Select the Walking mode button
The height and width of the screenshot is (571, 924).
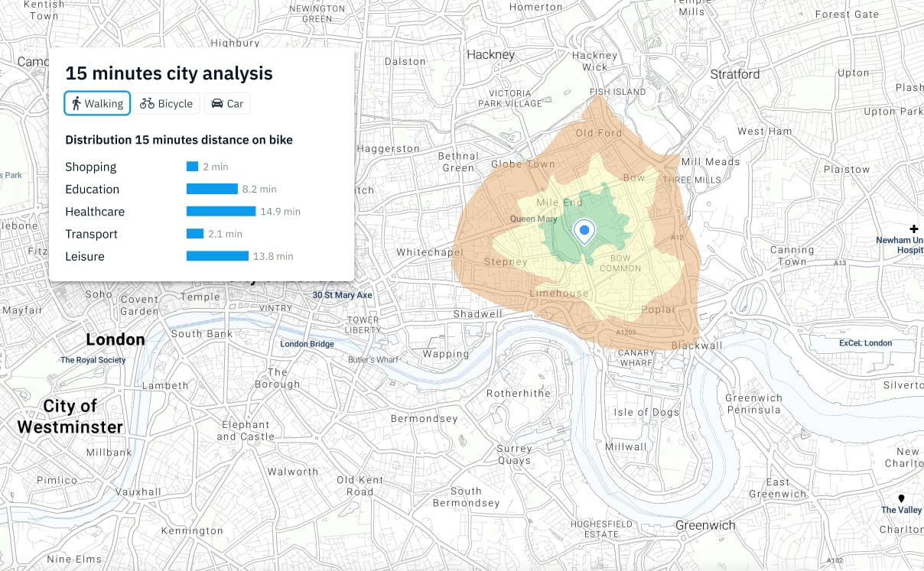[x=97, y=103]
